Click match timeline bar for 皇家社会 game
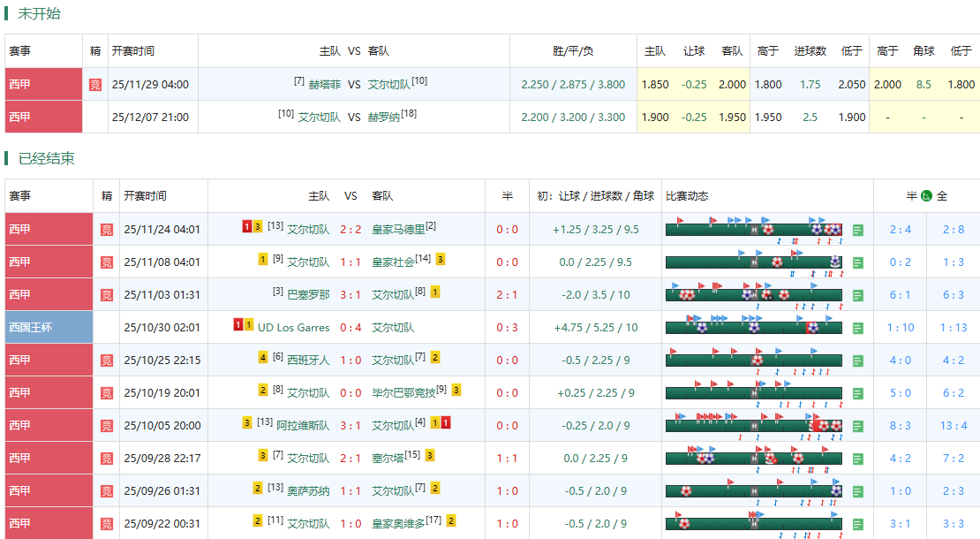 coord(753,262)
